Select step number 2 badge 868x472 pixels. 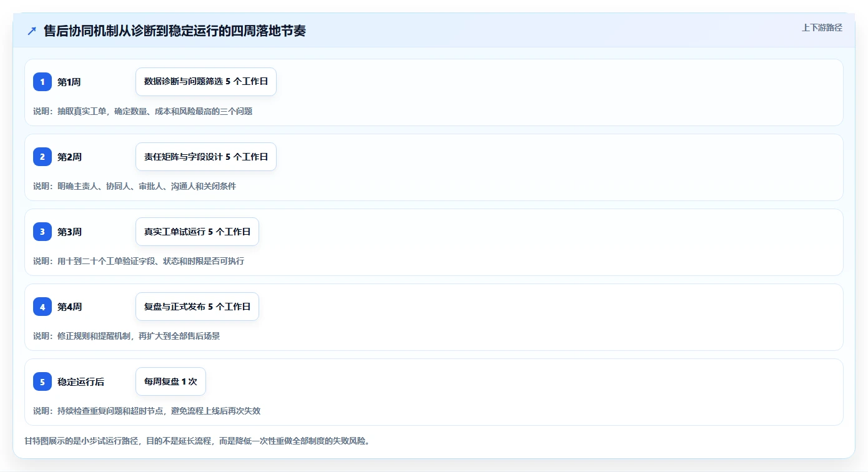tap(42, 157)
